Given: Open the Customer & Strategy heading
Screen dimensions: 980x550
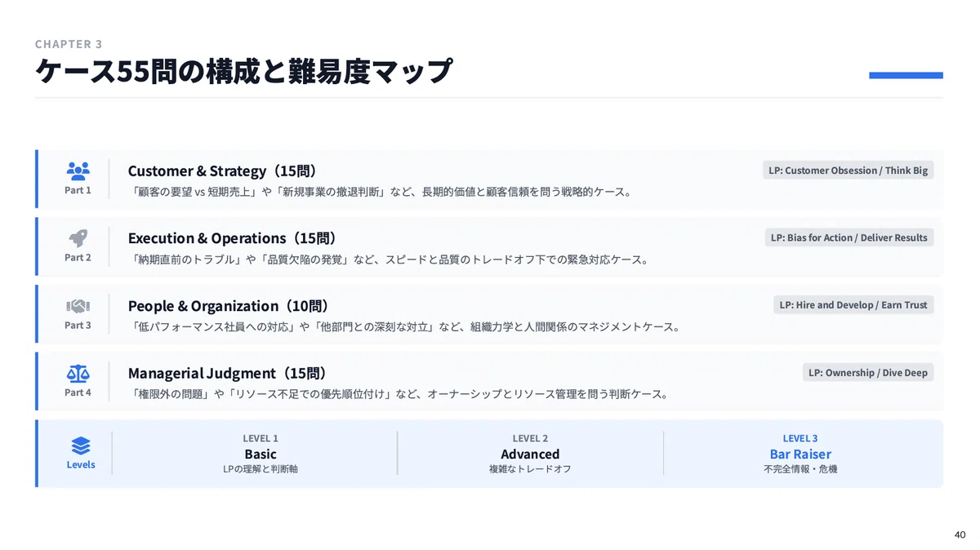Looking at the screenshot, I should coord(222,171).
